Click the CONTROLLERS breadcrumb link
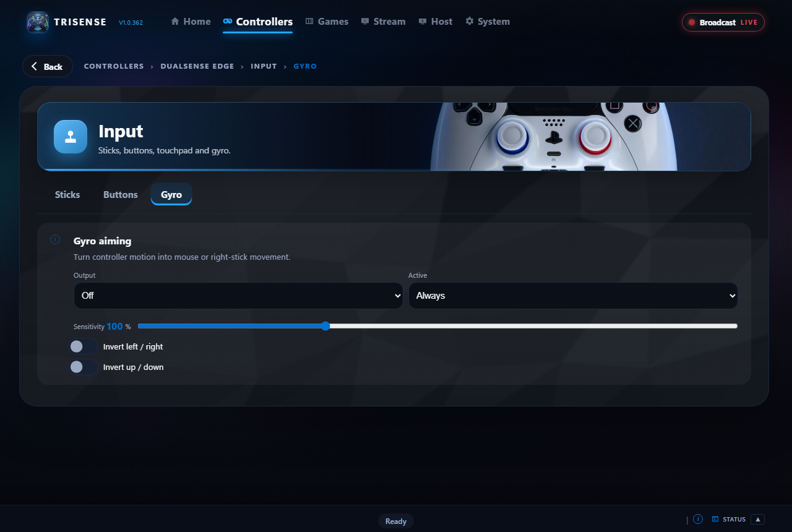 point(114,66)
